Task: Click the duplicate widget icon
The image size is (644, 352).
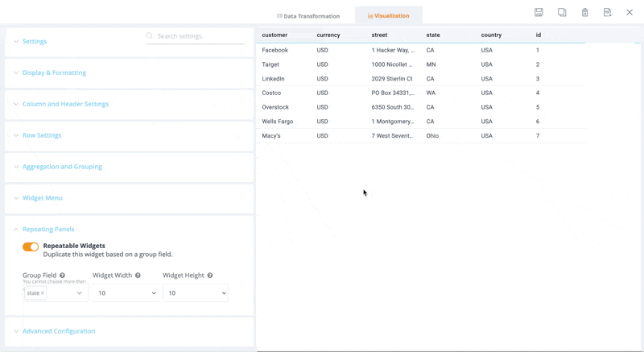Action: pyautogui.click(x=562, y=12)
